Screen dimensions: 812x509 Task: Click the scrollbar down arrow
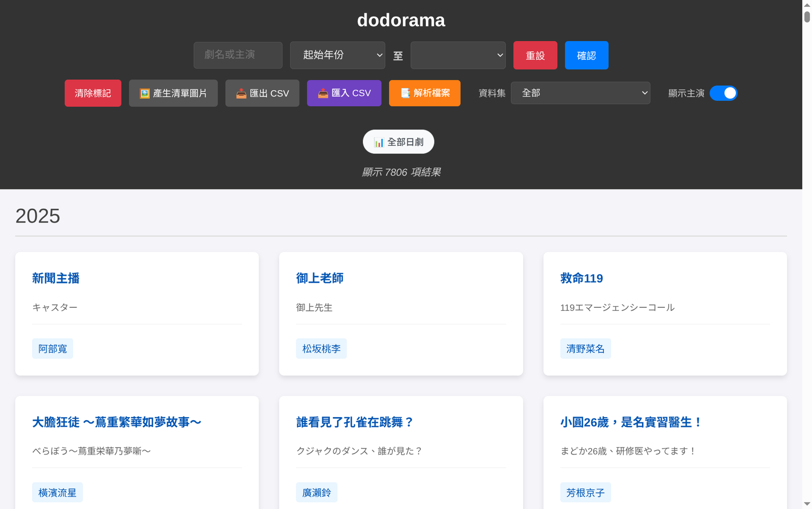[x=807, y=504]
